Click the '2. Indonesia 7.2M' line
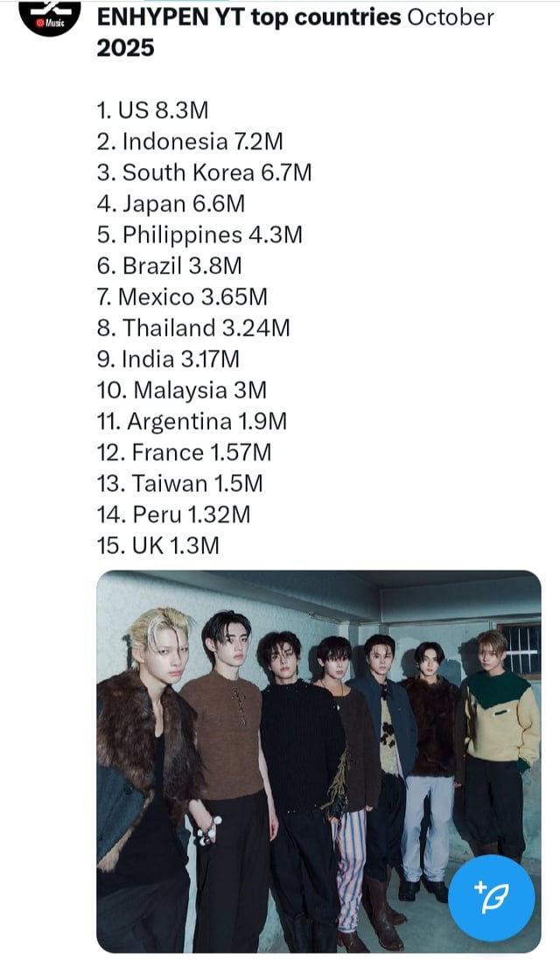 [190, 142]
